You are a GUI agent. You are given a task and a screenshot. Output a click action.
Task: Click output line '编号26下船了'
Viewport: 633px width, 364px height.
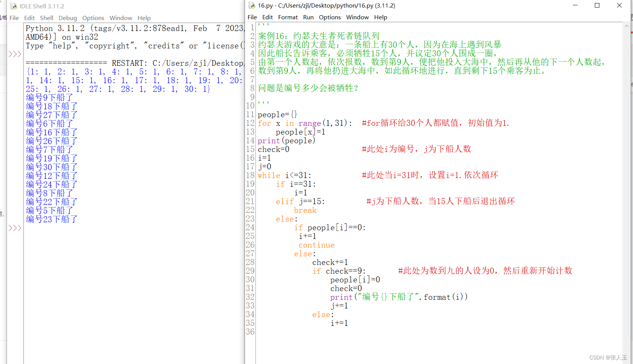coord(51,141)
